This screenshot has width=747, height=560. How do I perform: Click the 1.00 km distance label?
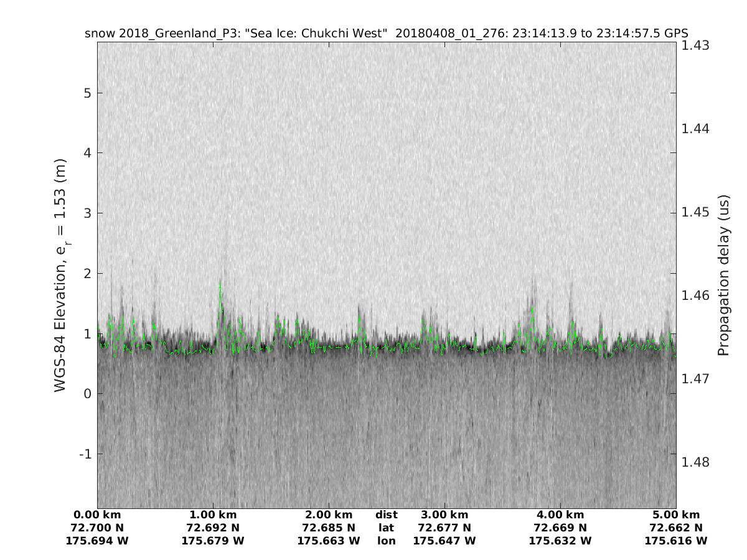[213, 515]
